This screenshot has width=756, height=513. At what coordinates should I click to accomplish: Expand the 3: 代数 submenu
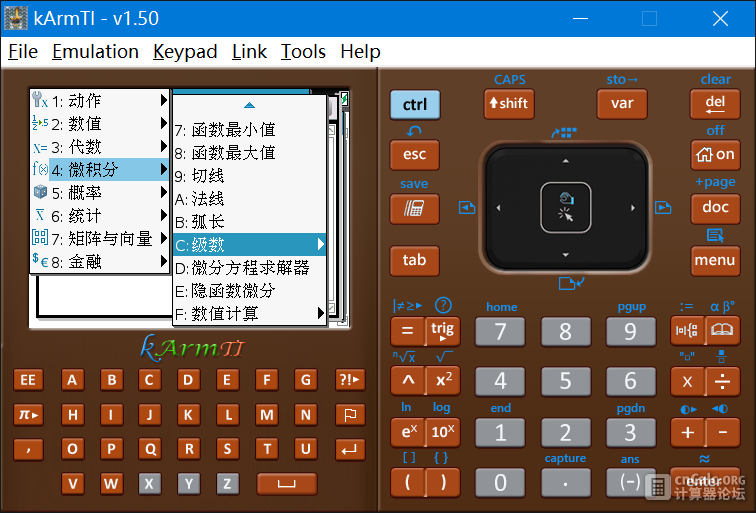[x=100, y=147]
